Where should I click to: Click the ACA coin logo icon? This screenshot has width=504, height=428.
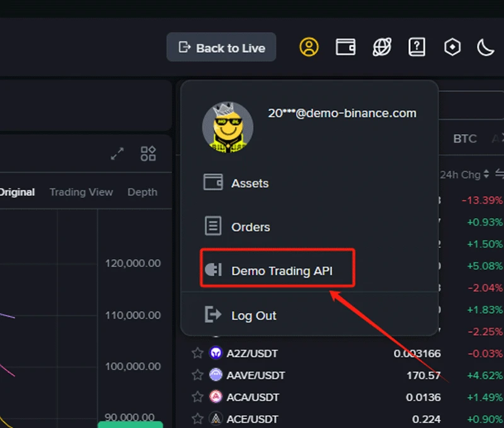point(215,397)
